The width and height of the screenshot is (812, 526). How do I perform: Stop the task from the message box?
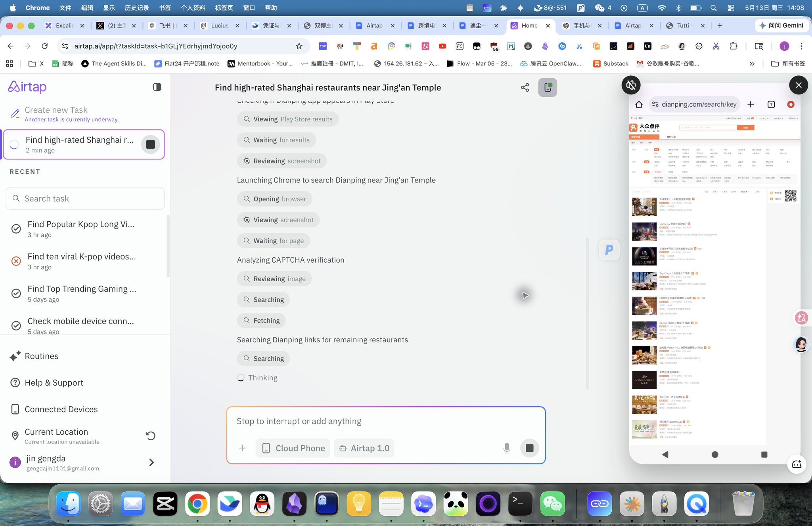coord(529,448)
